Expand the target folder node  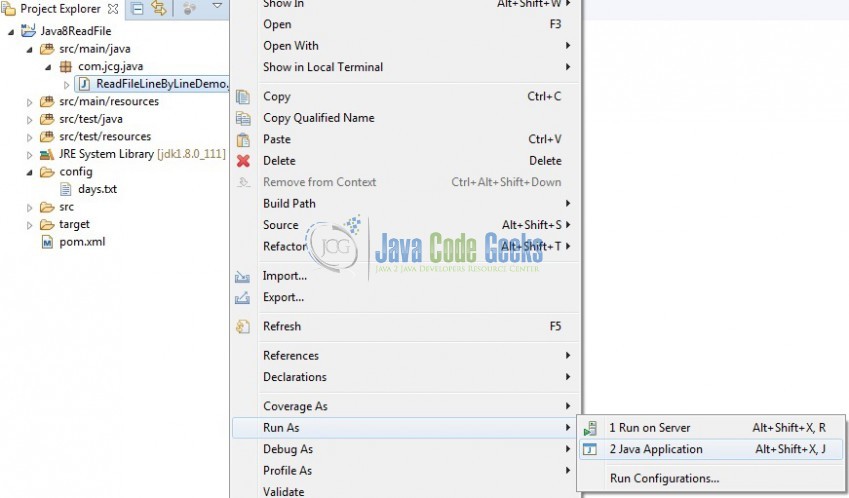click(x=29, y=225)
